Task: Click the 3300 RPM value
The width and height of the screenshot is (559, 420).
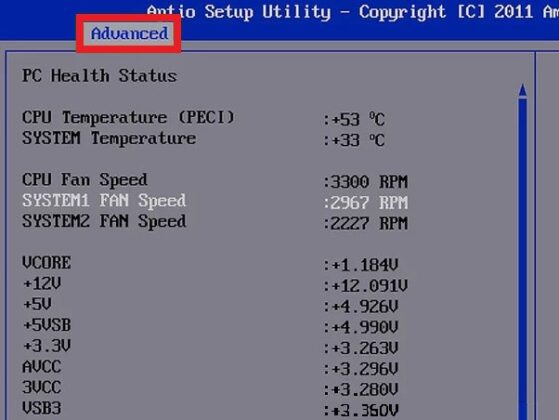Action: [x=365, y=182]
